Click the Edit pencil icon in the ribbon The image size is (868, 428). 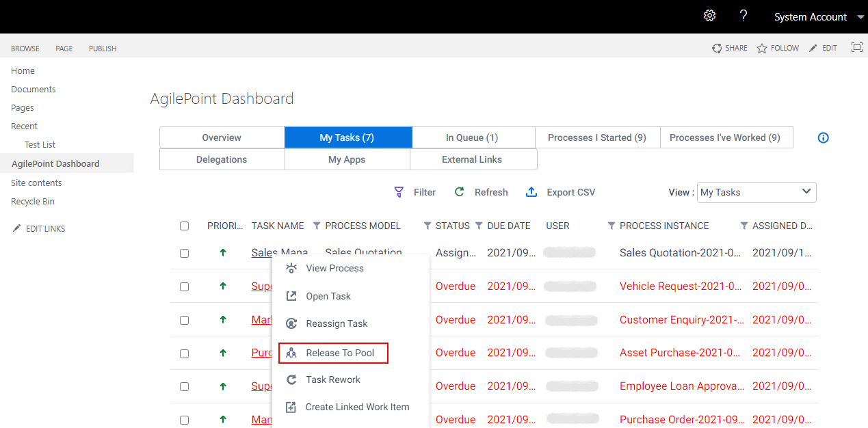coord(813,48)
